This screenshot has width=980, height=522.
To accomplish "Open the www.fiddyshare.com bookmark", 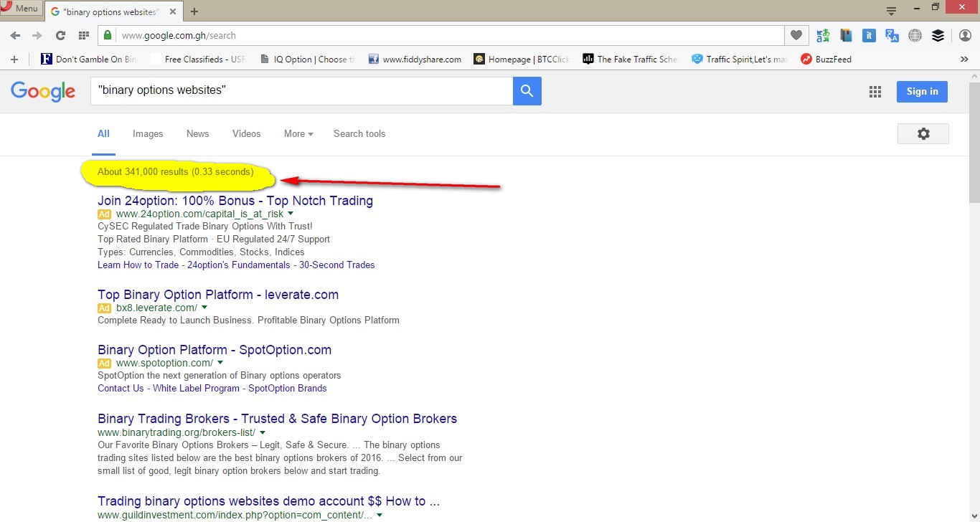I will click(415, 60).
